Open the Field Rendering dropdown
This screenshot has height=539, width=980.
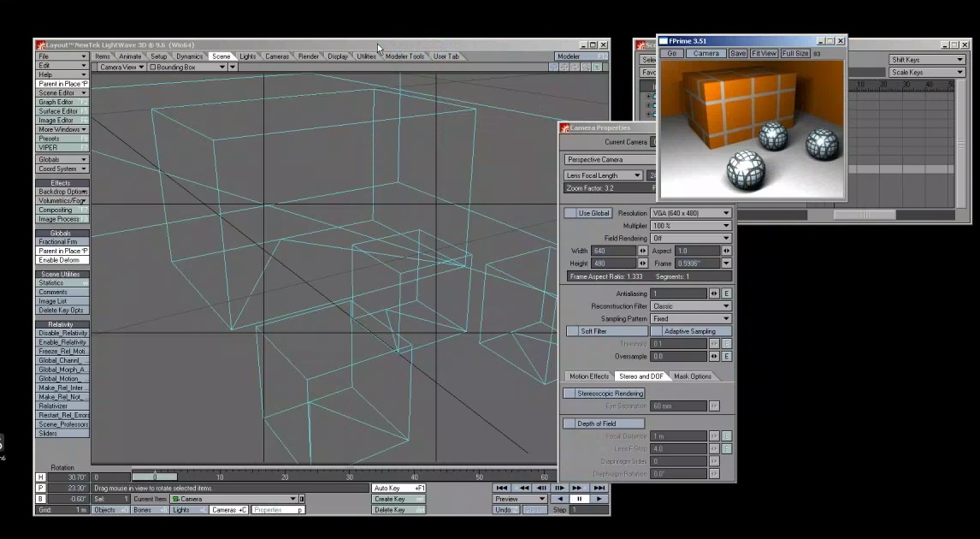point(691,238)
